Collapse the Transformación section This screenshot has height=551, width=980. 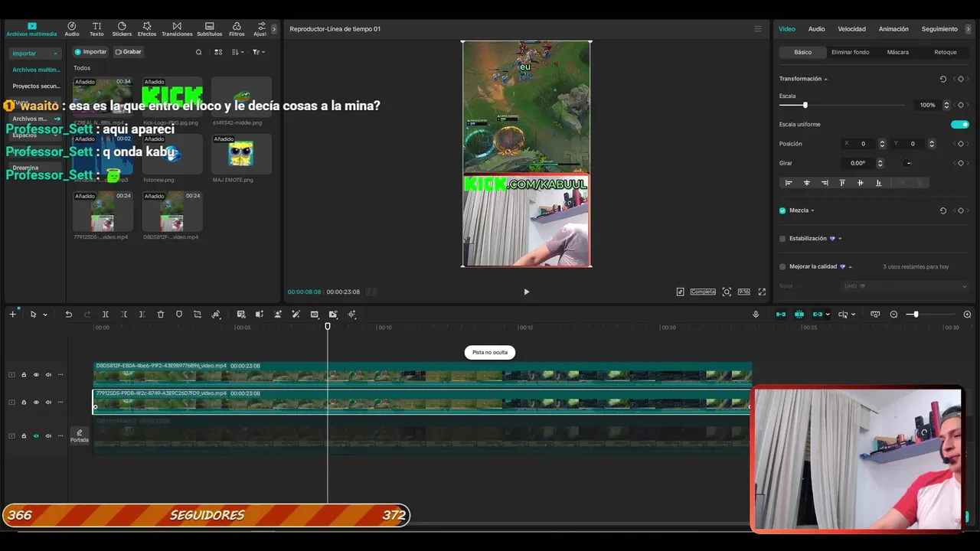pyautogui.click(x=825, y=79)
